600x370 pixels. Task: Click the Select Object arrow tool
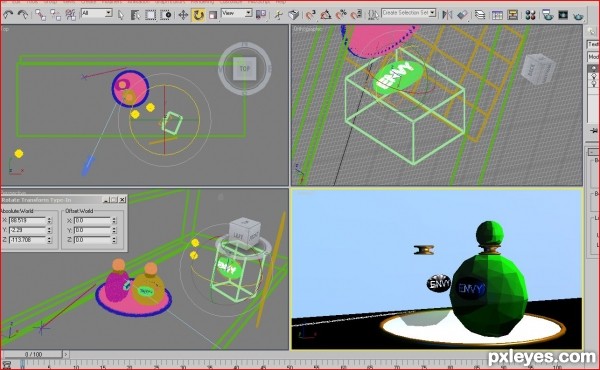121,15
